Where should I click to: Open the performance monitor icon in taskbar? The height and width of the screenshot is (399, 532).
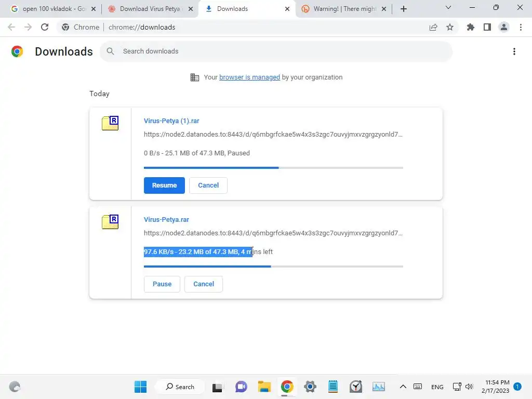pyautogui.click(x=379, y=387)
